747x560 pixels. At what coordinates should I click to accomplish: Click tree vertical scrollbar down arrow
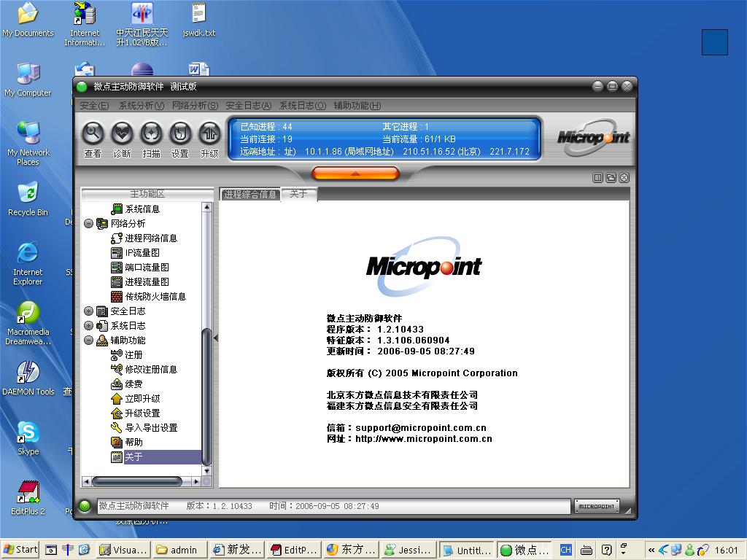(206, 471)
